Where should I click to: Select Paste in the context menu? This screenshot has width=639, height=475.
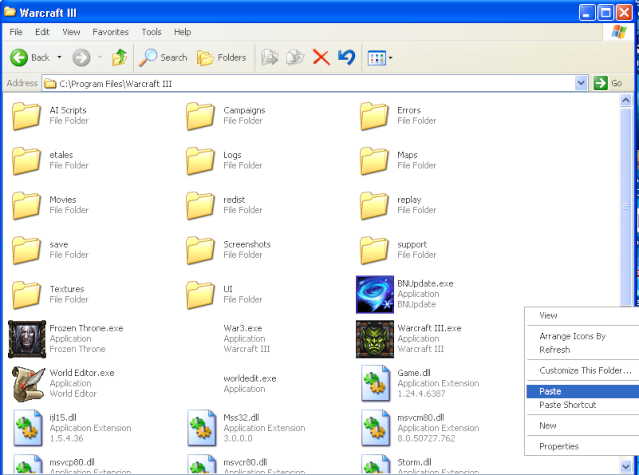pyautogui.click(x=583, y=391)
